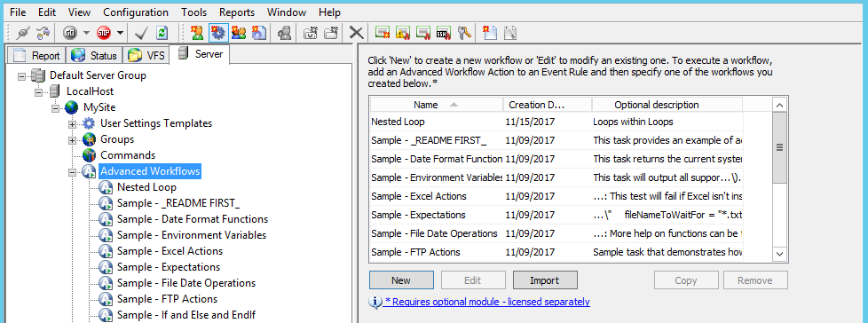Open the Window menu
868x323 pixels.
click(x=286, y=12)
